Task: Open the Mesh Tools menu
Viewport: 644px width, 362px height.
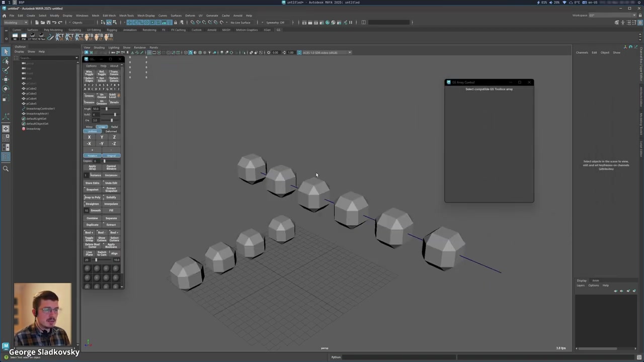Action: (126, 16)
